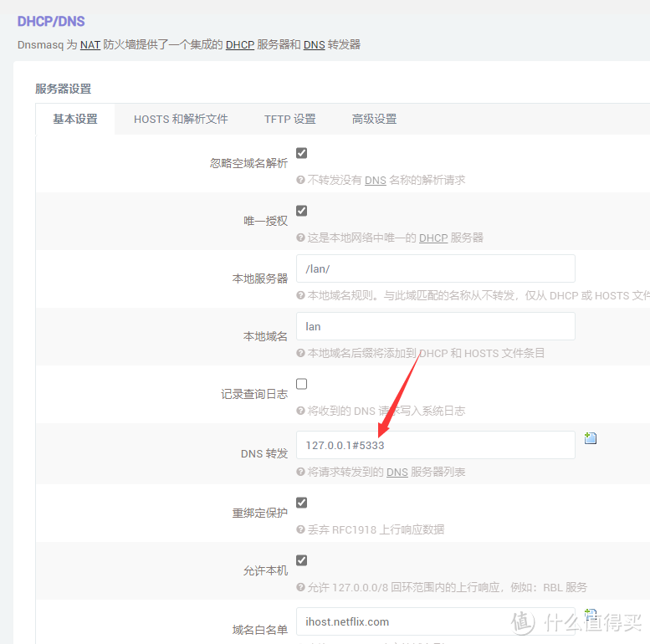Click help icon under 忽略空域名解析 checkbox

point(301,180)
